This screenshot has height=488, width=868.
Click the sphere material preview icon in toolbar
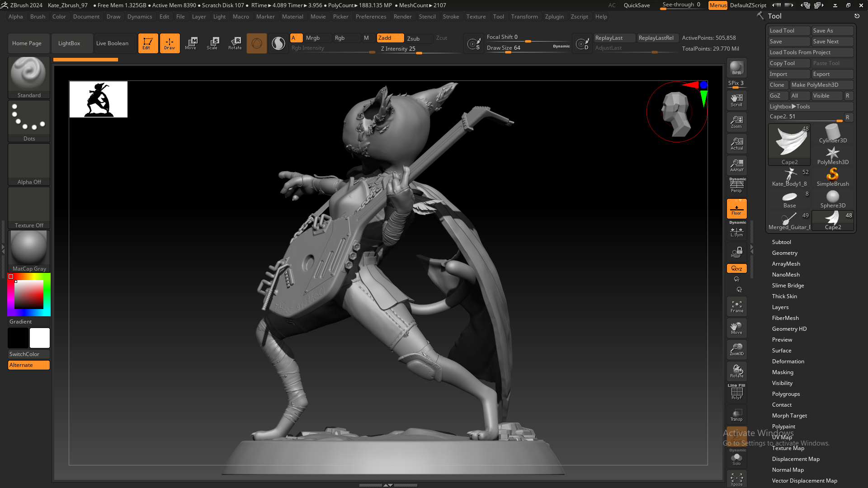pyautogui.click(x=257, y=43)
